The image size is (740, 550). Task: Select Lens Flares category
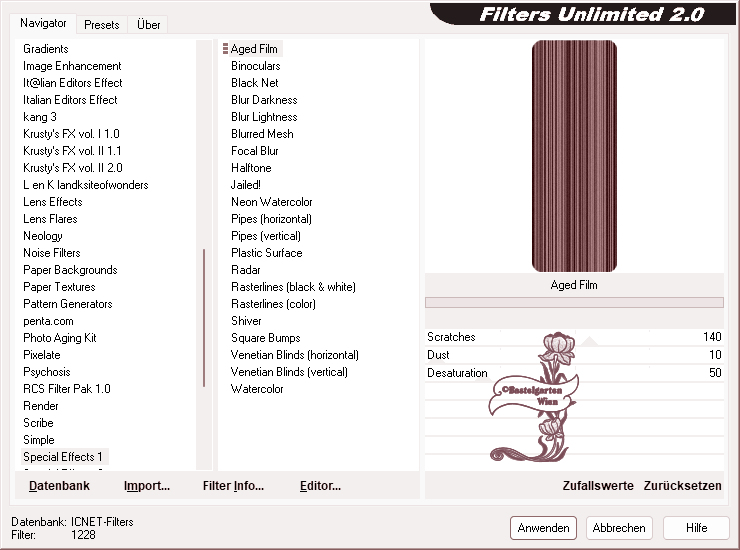click(x=50, y=219)
